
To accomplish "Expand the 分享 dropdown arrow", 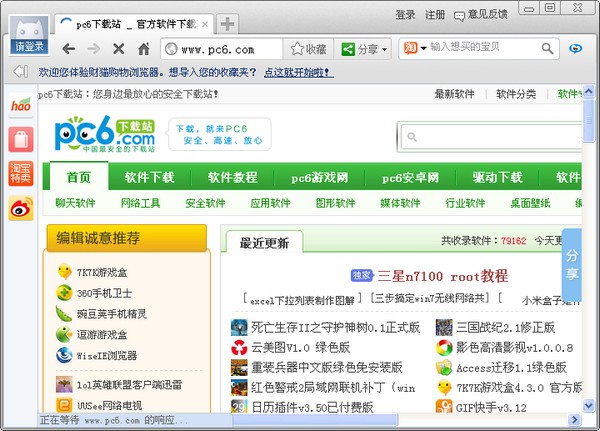I will click(x=385, y=49).
